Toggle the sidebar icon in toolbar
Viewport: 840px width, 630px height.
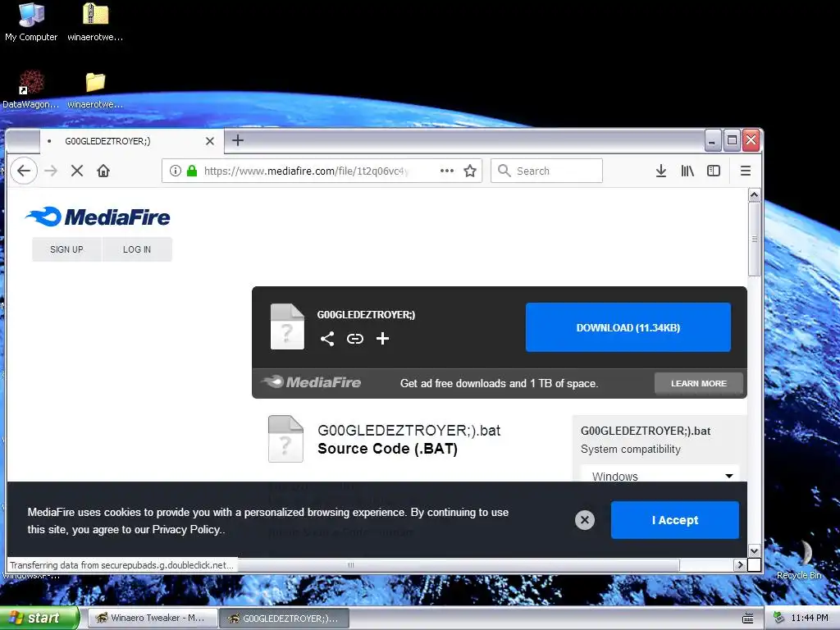click(x=714, y=171)
